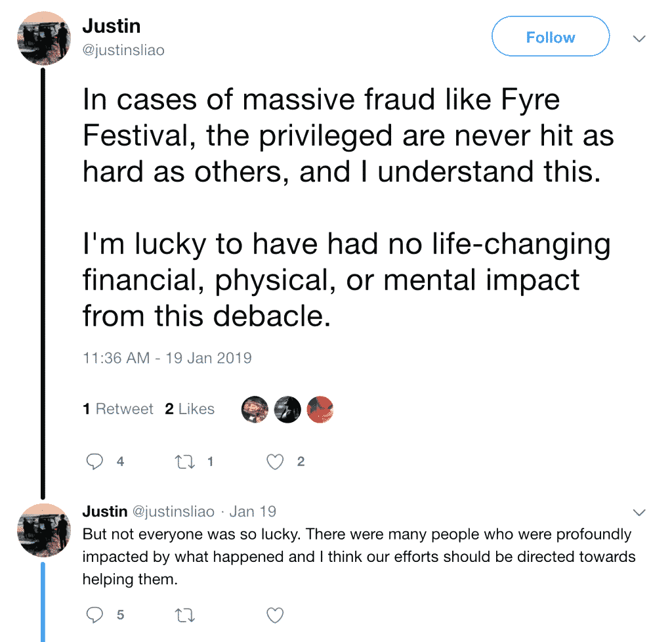
Task: Open the 11:36 AM timestamp link
Action: (167, 358)
